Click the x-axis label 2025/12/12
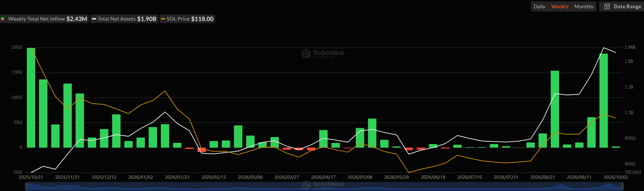Screen dimensions: 644x191 [x=104, y=177]
